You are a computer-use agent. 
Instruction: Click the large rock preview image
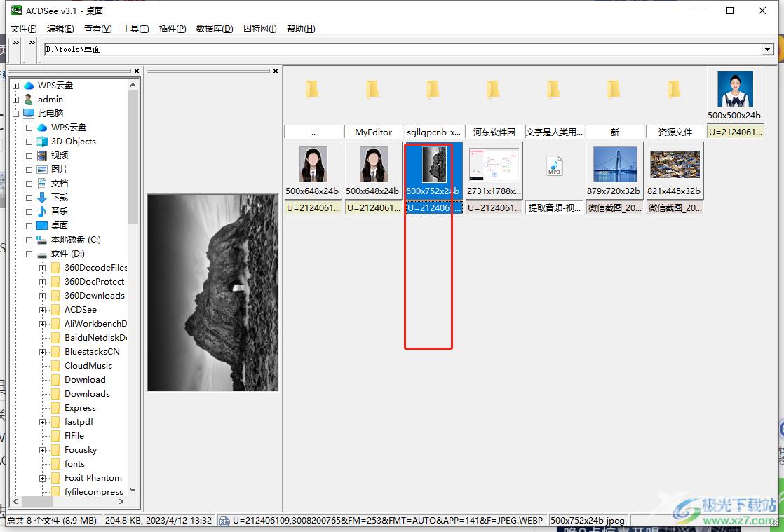click(x=212, y=293)
